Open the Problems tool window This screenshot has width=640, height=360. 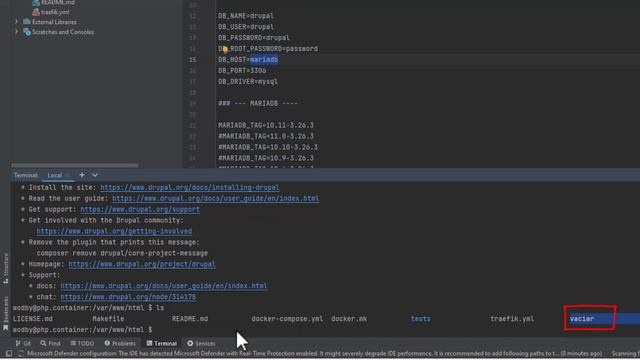point(120,343)
